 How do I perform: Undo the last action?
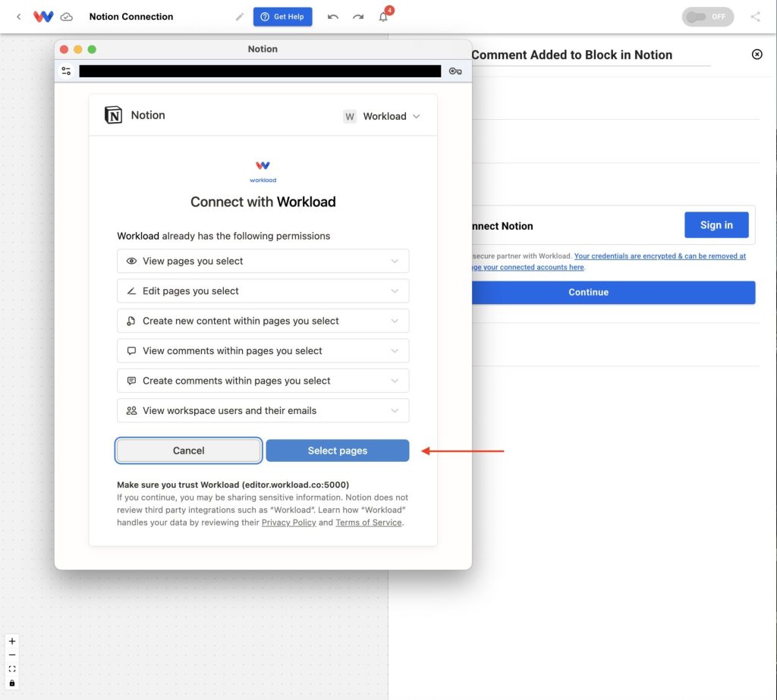point(333,17)
